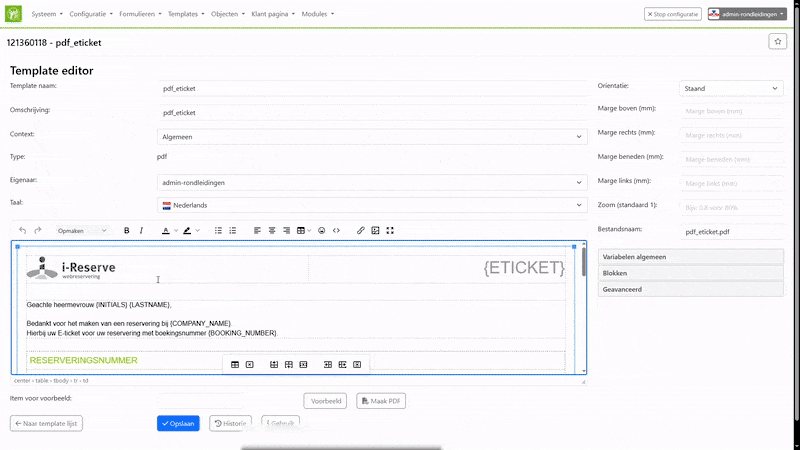Screen dimensions: 800x450
Task: Open the Orientatie dropdown showing Staand
Action: point(730,88)
